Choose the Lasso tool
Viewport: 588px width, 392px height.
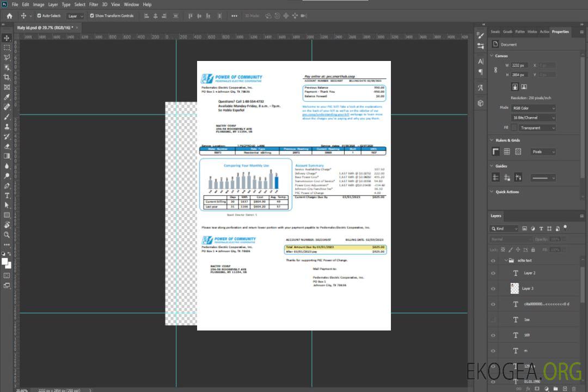7,57
